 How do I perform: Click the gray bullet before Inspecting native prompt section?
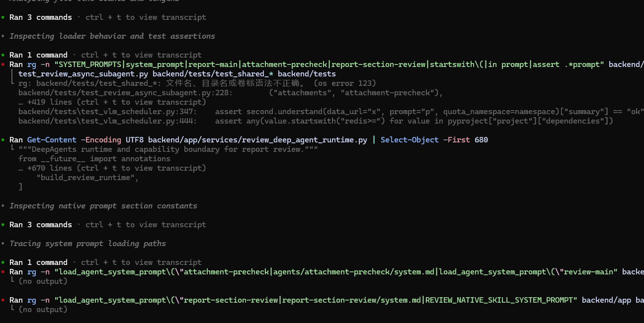coord(3,206)
